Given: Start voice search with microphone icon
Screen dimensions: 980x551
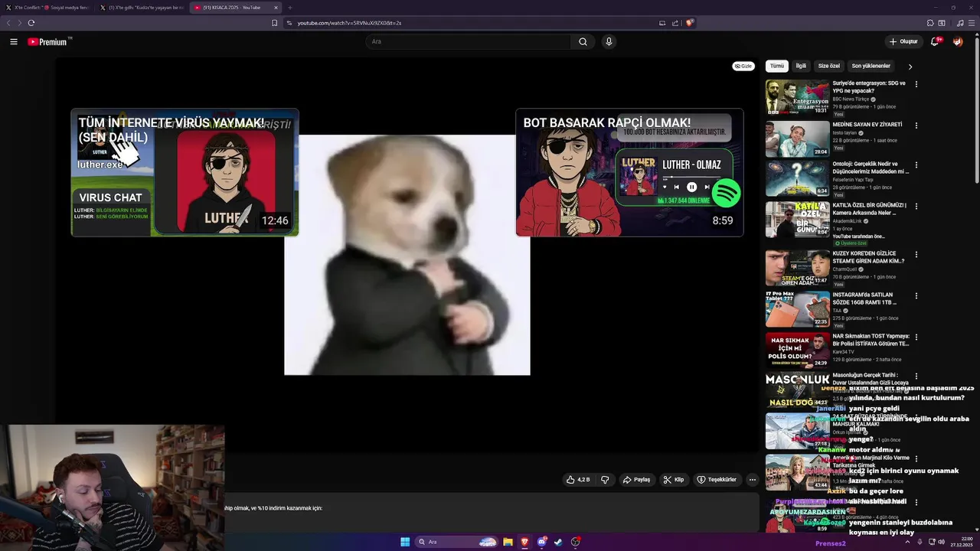Looking at the screenshot, I should click(x=609, y=41).
